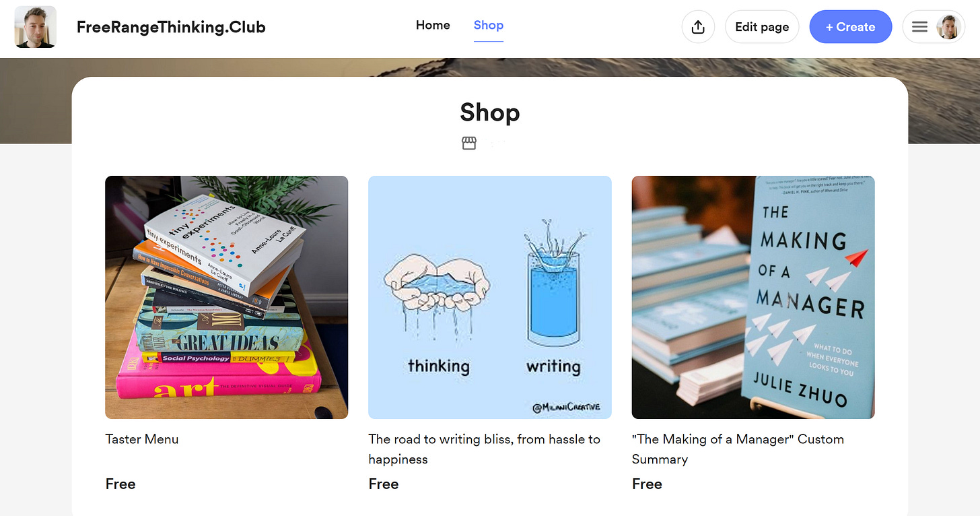Click the Free price under Taster Menu

(x=120, y=484)
